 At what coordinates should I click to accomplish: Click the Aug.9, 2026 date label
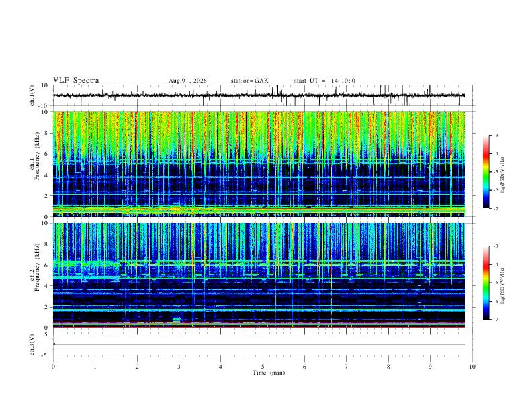187,81
